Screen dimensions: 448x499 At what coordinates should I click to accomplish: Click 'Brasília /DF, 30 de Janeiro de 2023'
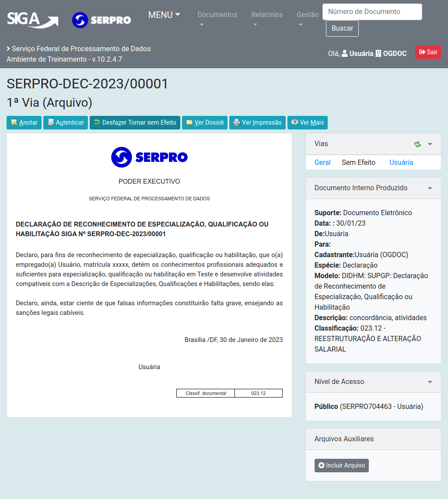(234, 339)
